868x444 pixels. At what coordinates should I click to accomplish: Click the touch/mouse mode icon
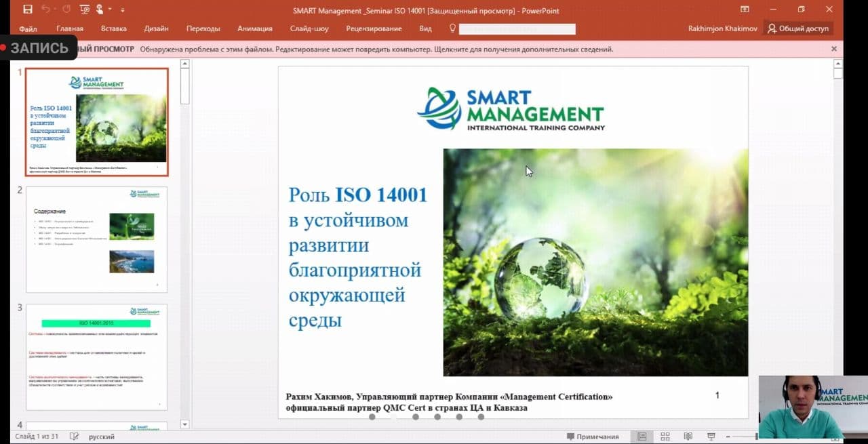pyautogui.click(x=100, y=9)
